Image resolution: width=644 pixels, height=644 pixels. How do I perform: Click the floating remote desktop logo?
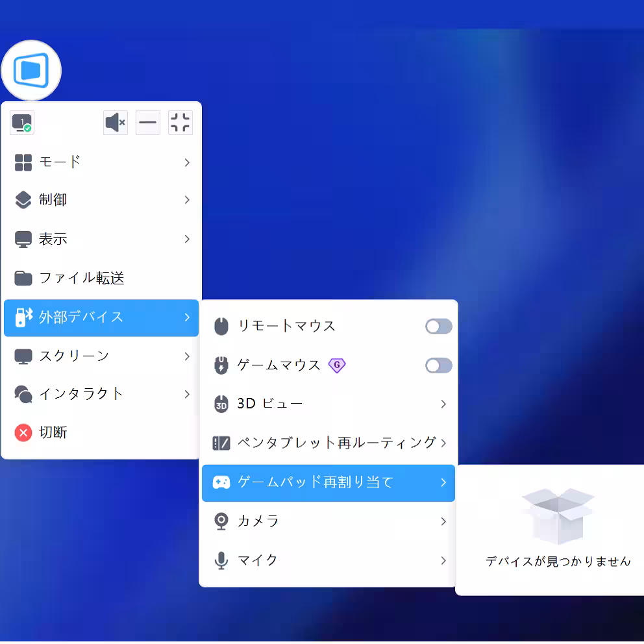[31, 69]
